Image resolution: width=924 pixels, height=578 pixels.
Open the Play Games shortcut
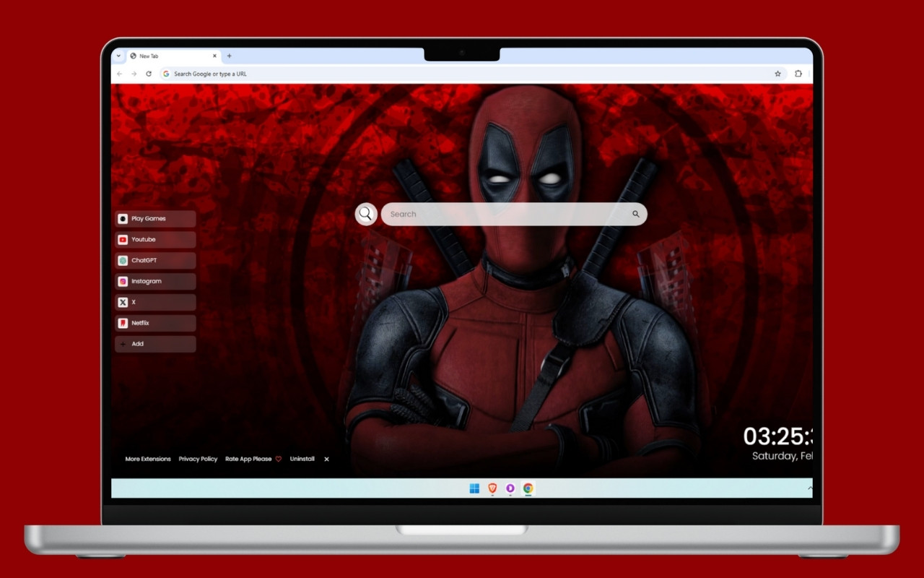155,219
